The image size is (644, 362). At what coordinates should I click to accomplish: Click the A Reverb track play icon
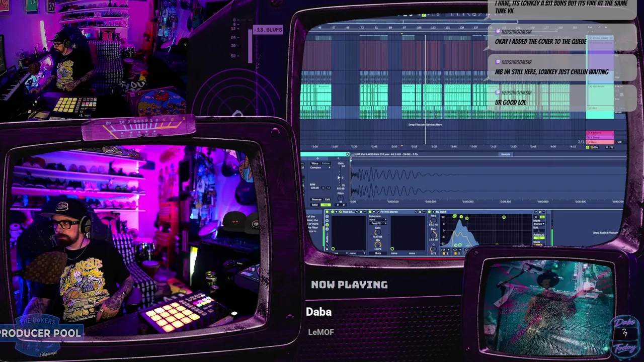tap(588, 133)
